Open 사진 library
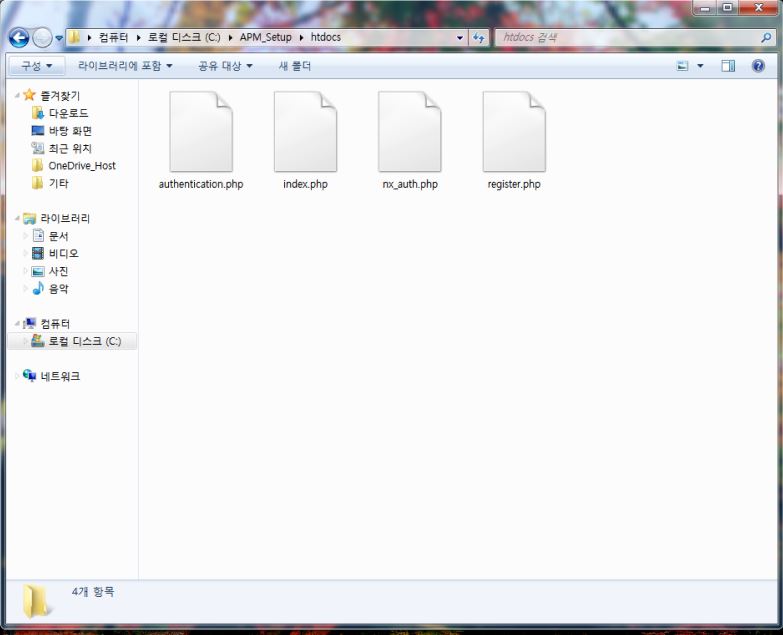Image resolution: width=783 pixels, height=635 pixels. [x=58, y=271]
